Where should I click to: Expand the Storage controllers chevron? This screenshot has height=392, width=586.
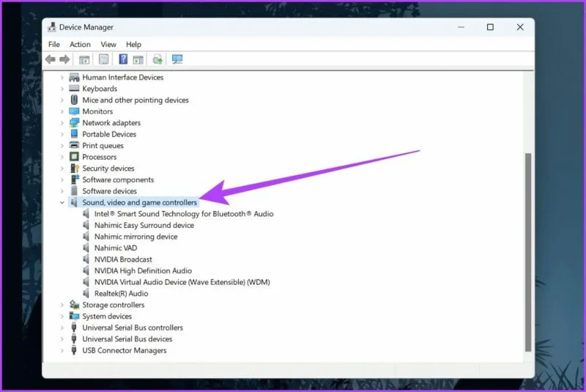(x=62, y=305)
